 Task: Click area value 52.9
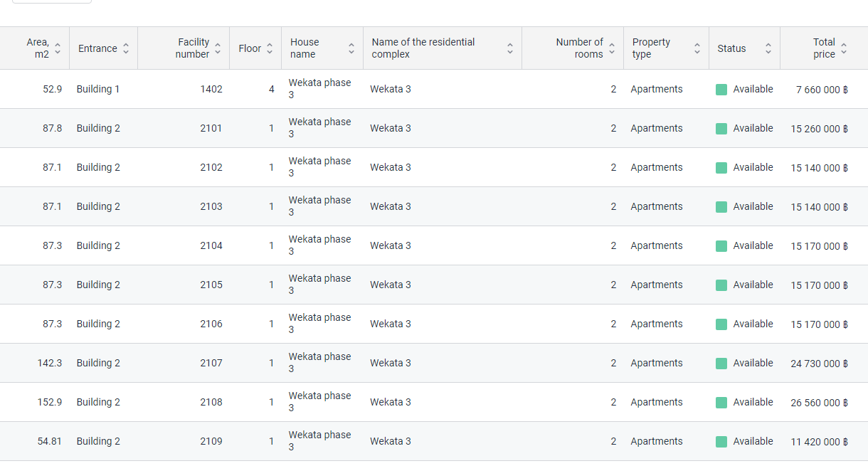pyautogui.click(x=52, y=89)
